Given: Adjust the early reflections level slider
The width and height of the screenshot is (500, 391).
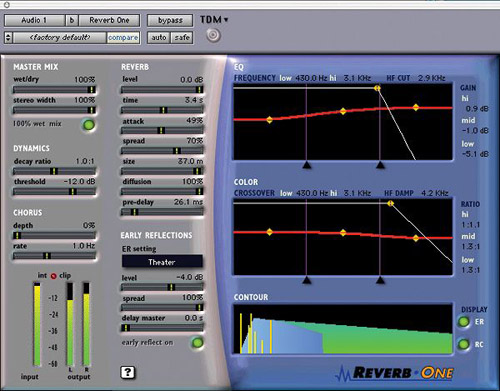Looking at the screenshot, I should click(x=162, y=287).
